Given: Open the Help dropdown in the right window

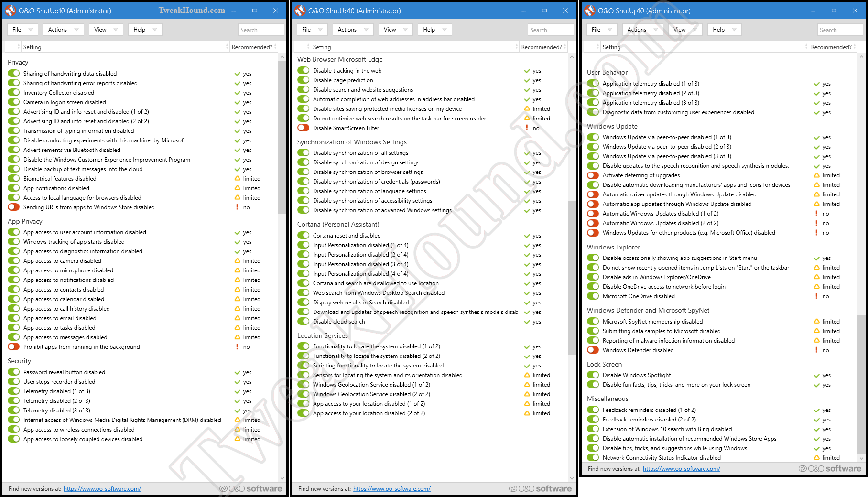Looking at the screenshot, I should pyautogui.click(x=725, y=30).
